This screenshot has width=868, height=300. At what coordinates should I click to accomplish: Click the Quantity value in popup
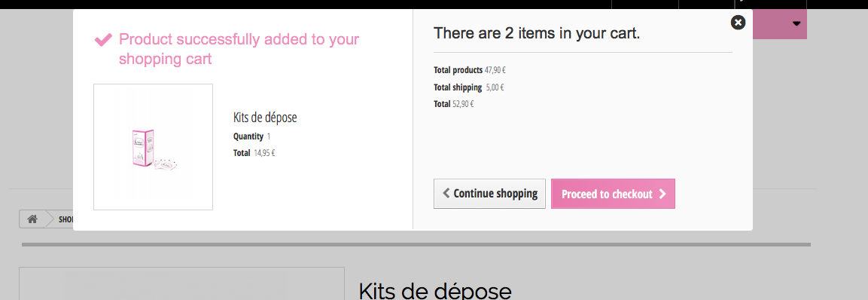coord(269,136)
